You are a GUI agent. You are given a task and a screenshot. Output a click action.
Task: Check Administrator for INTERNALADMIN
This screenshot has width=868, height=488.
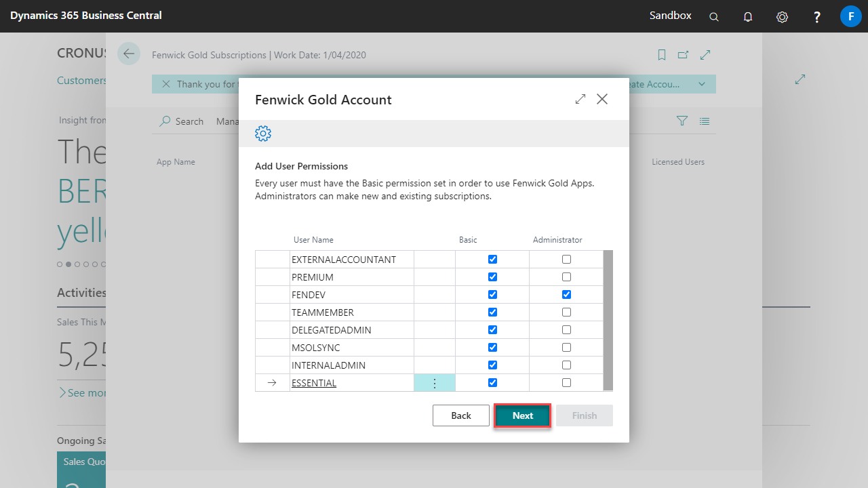coord(566,365)
